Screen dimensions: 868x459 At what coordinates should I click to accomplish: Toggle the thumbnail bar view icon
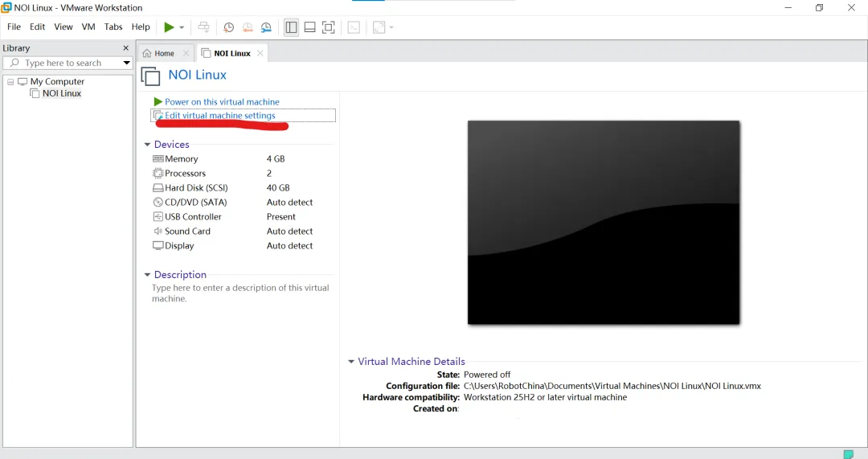click(310, 27)
